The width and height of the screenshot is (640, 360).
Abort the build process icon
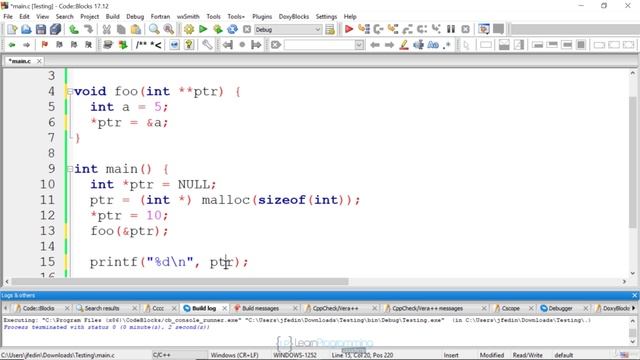coord(247,29)
